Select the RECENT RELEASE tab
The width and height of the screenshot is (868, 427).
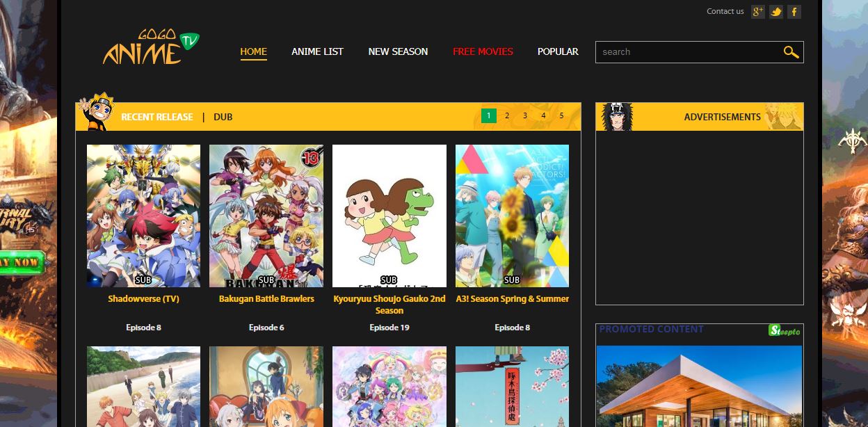(156, 116)
